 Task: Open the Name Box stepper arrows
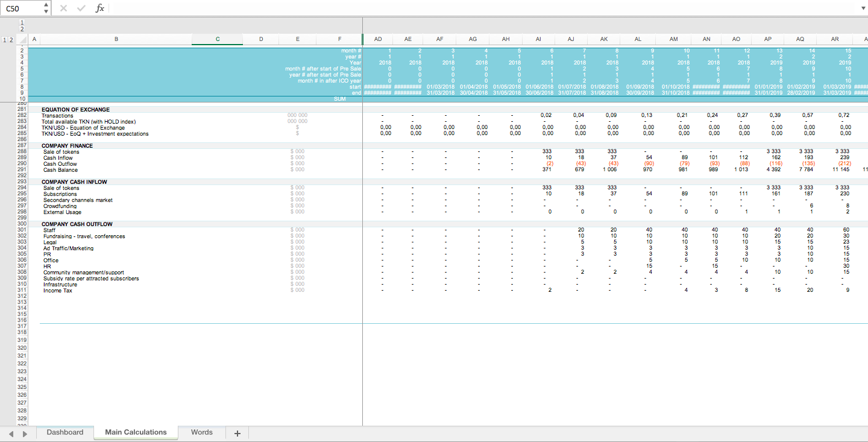pos(46,8)
